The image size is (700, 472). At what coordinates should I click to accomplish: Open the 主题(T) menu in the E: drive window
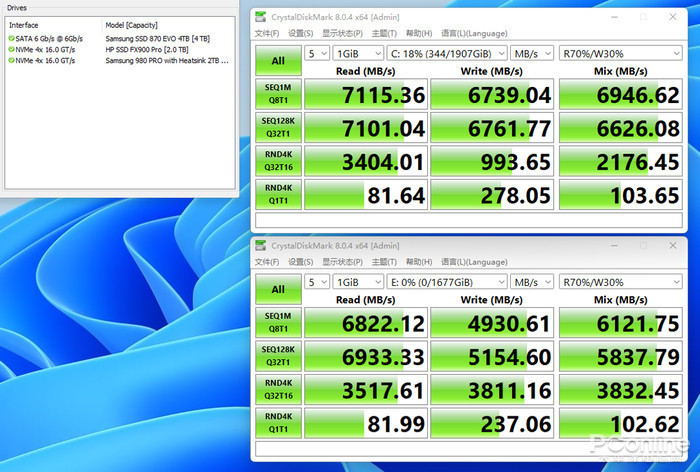378,262
